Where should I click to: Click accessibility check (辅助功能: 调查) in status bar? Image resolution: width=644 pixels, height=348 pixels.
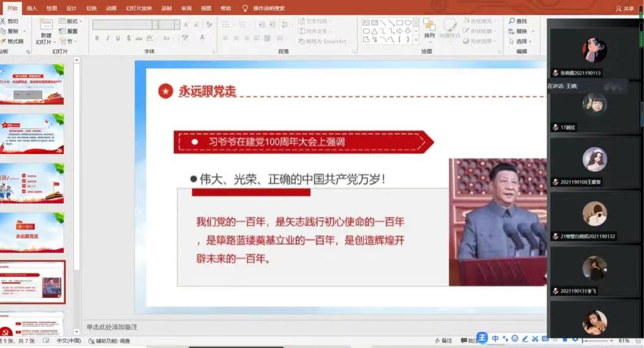pyautogui.click(x=109, y=341)
